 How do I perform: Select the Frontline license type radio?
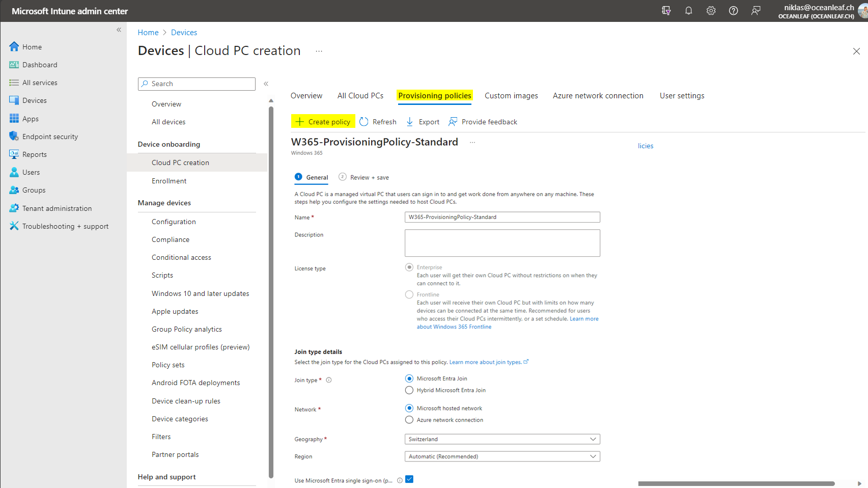(409, 294)
